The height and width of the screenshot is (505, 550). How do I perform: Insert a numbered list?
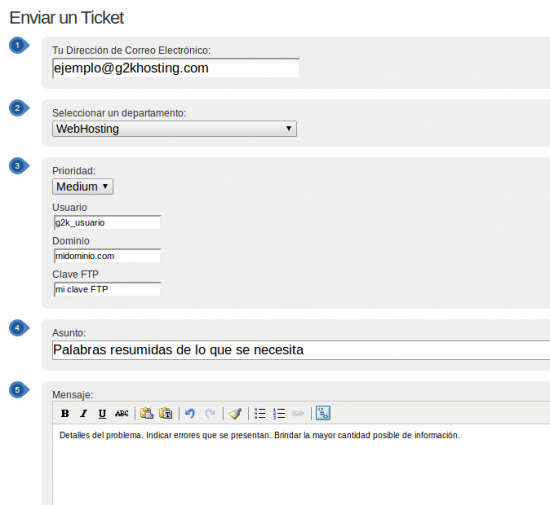click(x=279, y=413)
